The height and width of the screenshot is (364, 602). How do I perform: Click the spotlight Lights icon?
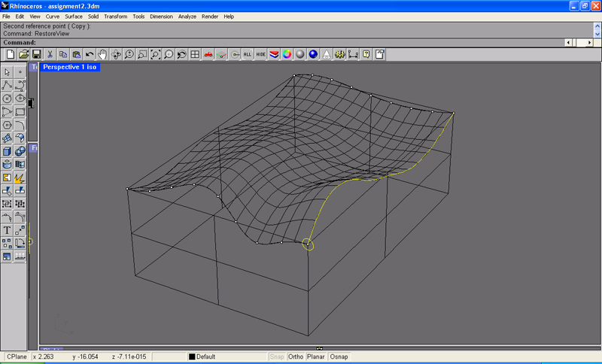[327, 54]
